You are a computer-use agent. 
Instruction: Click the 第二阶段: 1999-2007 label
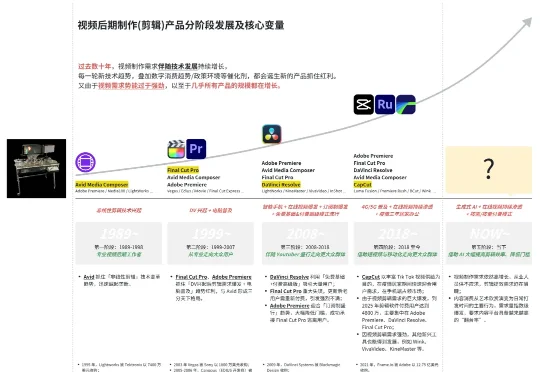[x=211, y=247]
